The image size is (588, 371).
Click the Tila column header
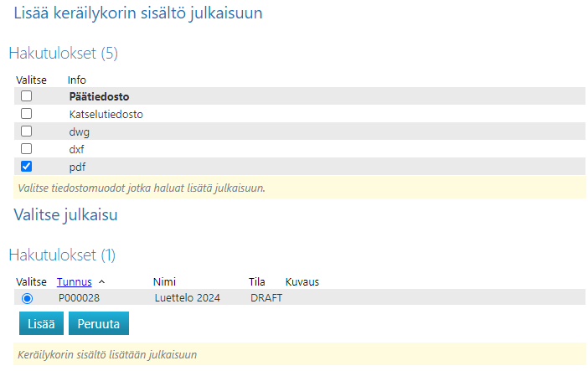[x=257, y=282]
